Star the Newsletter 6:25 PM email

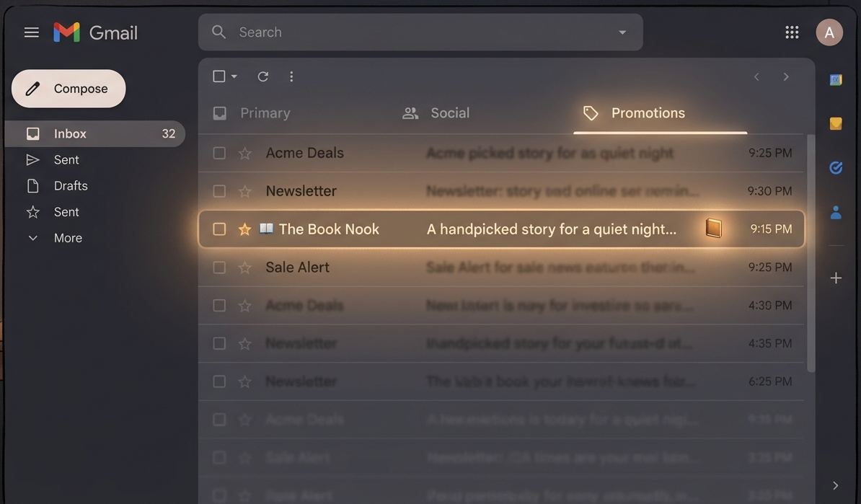click(245, 381)
